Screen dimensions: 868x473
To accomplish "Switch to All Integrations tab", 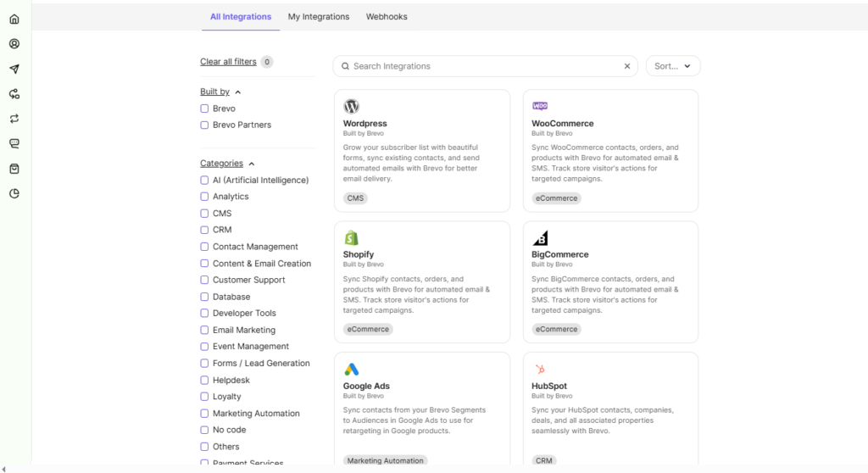I will click(241, 17).
